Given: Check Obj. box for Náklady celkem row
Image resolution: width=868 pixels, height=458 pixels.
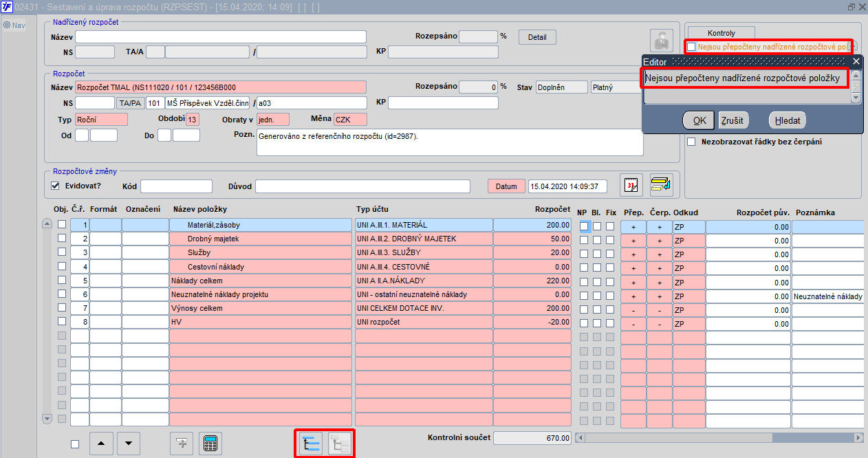Looking at the screenshot, I should [x=62, y=280].
